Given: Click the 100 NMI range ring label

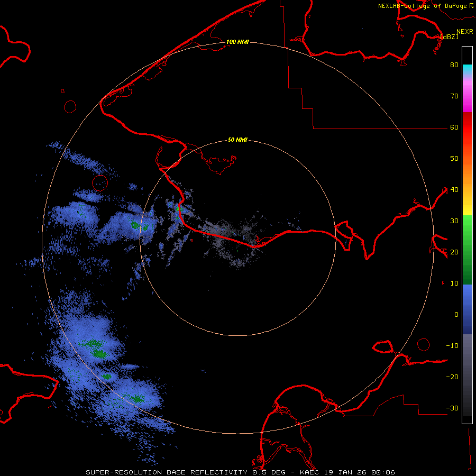Looking at the screenshot, I should point(237,42).
